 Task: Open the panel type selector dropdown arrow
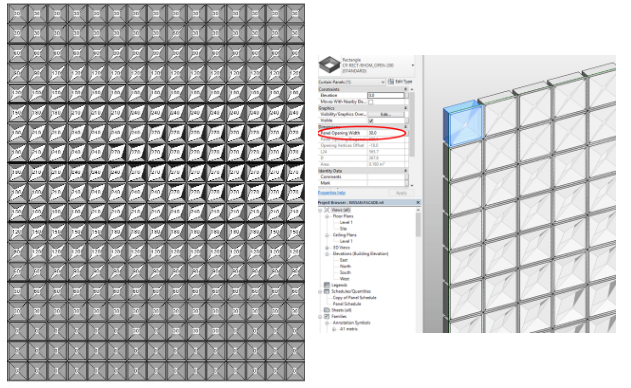coord(412,65)
